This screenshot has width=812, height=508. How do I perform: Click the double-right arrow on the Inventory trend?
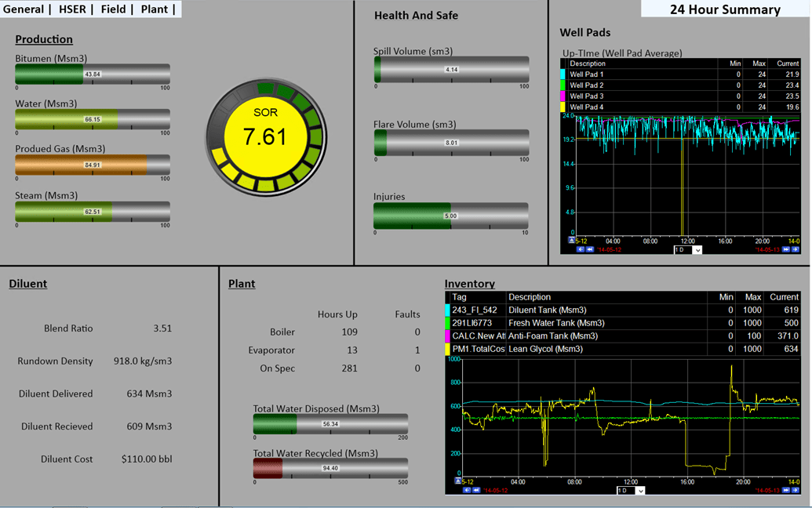[x=785, y=490]
